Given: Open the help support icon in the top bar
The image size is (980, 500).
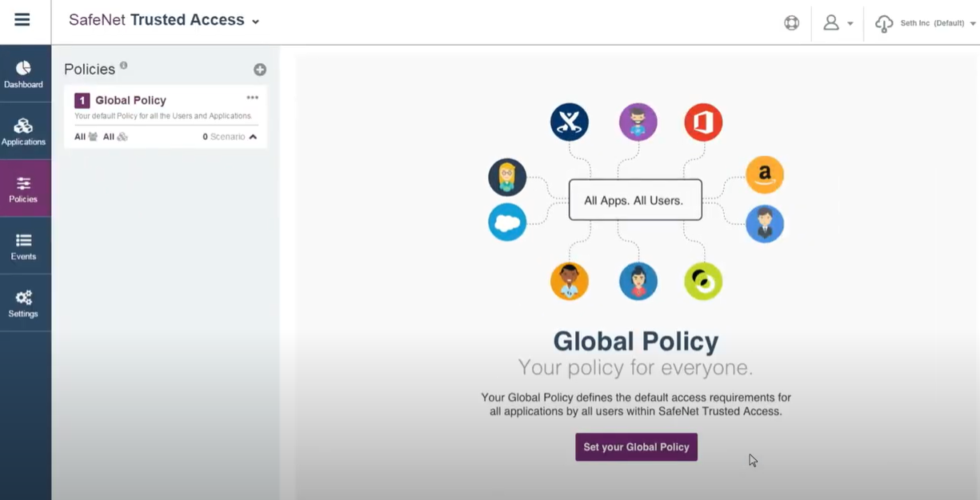Looking at the screenshot, I should tap(791, 22).
